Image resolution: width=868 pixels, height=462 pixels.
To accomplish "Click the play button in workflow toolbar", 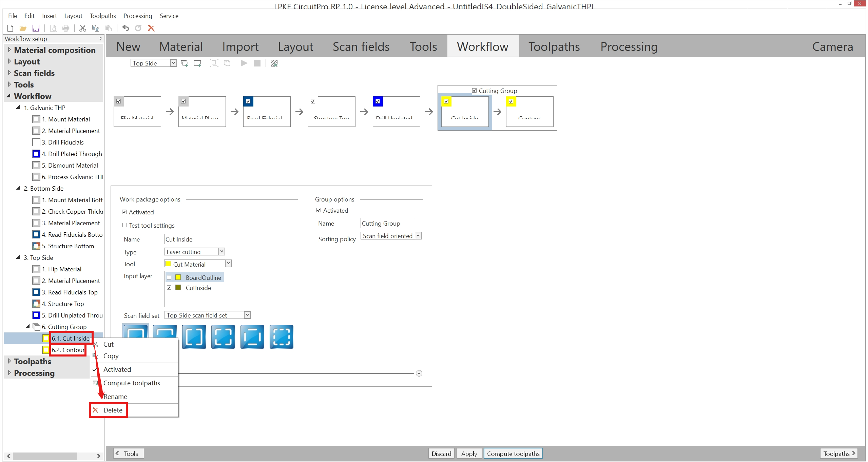I will 244,63.
